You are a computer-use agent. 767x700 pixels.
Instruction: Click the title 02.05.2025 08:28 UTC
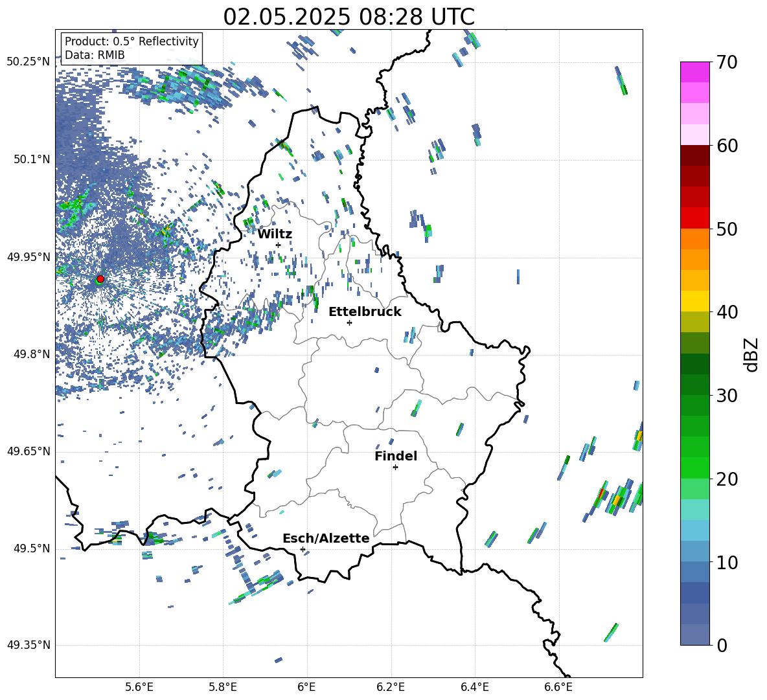[349, 17]
